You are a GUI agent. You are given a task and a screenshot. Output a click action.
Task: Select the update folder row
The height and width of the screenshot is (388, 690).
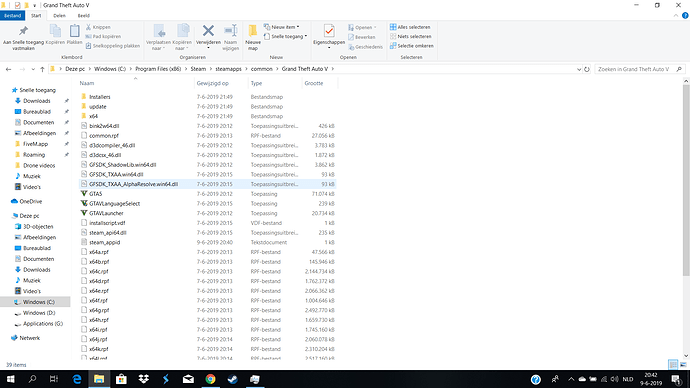207,106
